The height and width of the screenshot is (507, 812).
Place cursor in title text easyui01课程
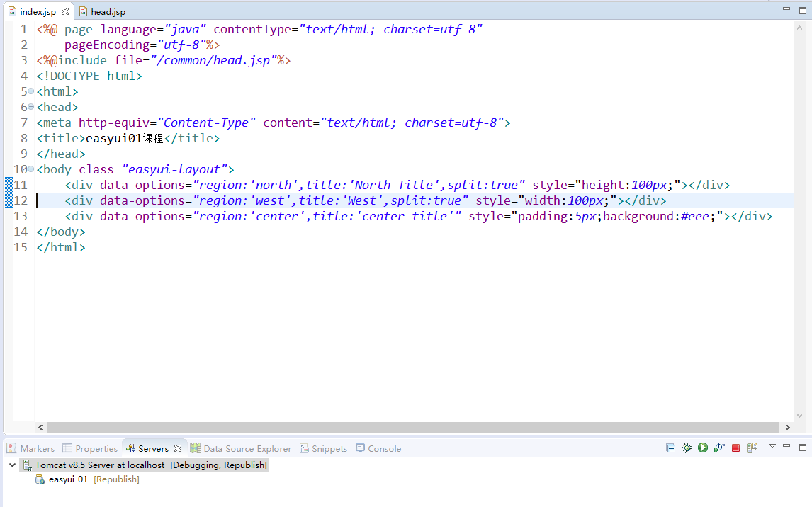click(124, 138)
